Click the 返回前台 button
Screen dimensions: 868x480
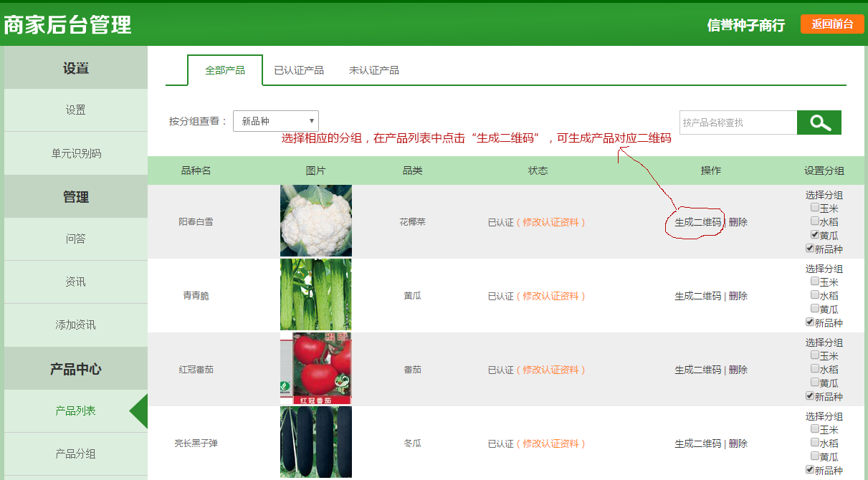click(832, 24)
